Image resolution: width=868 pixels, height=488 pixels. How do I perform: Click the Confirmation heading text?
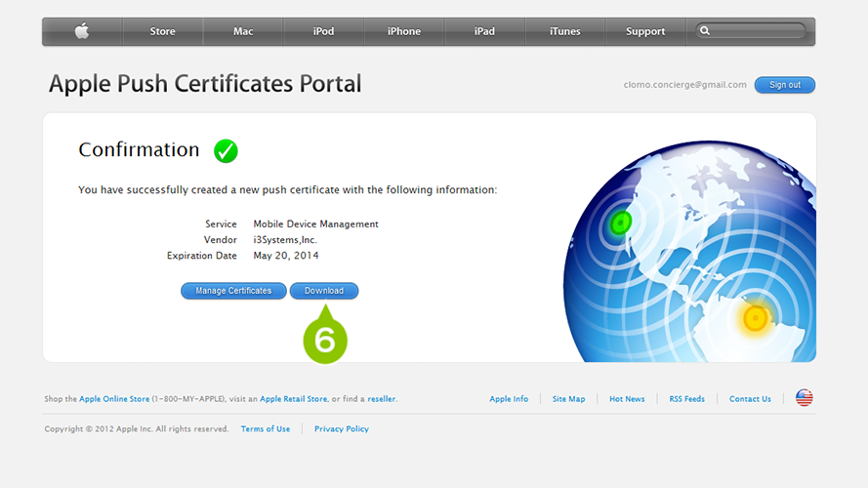click(x=139, y=149)
